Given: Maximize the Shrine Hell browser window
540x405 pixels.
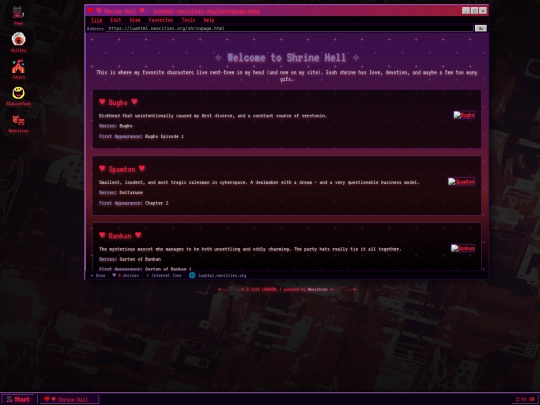Looking at the screenshot, I should click(x=474, y=11).
